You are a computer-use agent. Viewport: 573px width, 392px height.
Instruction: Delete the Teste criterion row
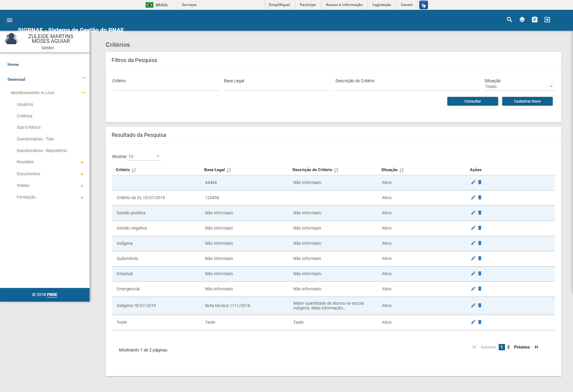point(480,322)
